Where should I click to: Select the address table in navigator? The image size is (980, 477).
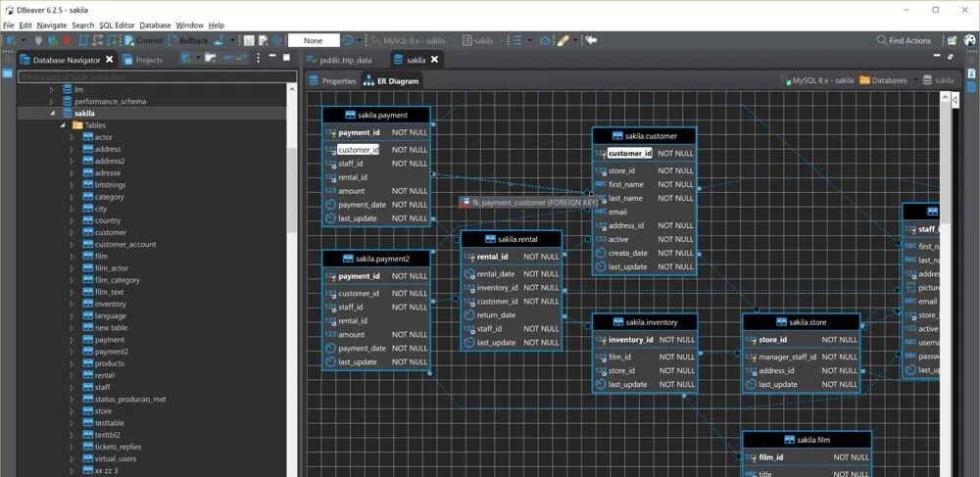click(x=108, y=149)
